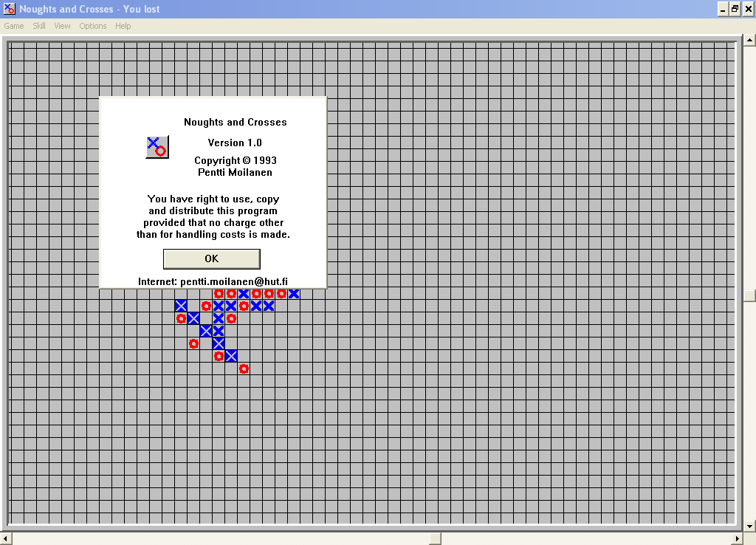Click the 'Copyright © 1993' line

click(236, 160)
